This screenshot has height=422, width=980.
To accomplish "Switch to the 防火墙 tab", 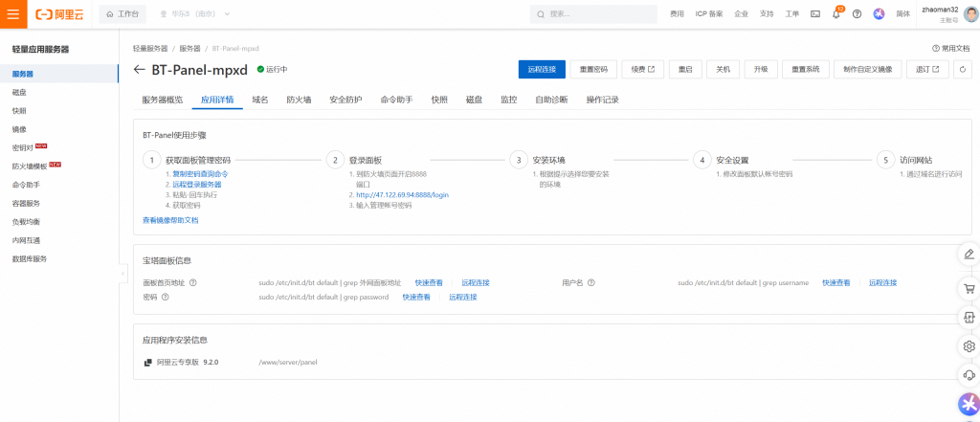I will point(299,100).
